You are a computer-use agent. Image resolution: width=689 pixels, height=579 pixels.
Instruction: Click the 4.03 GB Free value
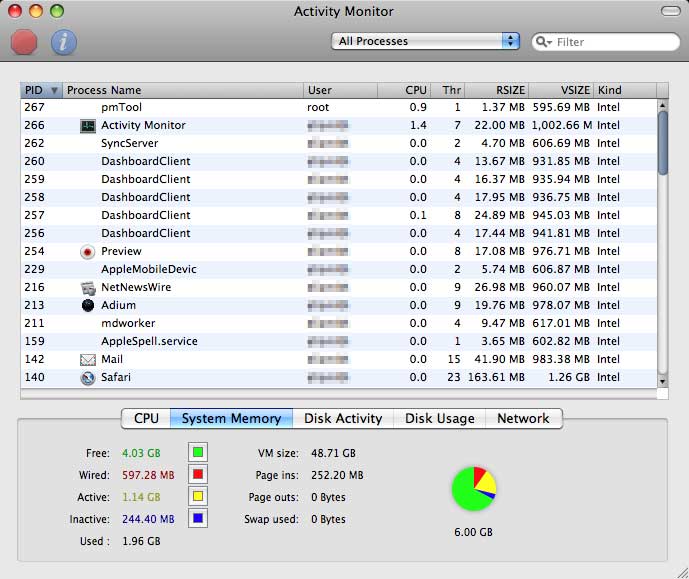click(141, 453)
